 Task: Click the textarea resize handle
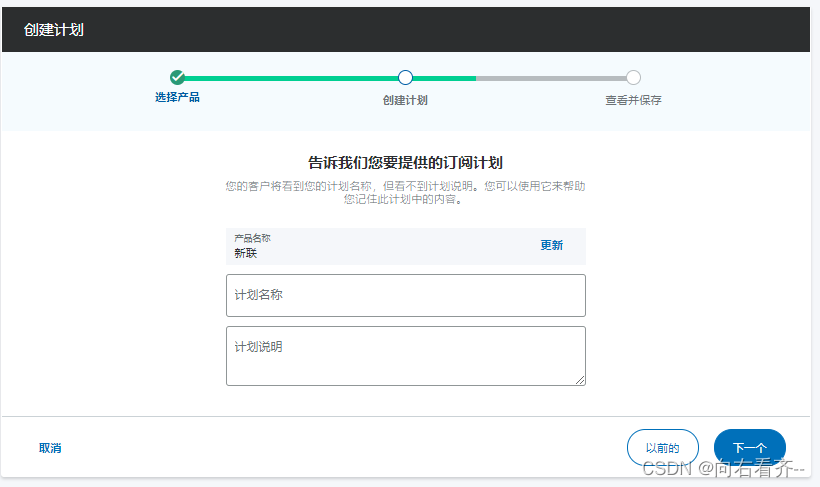(x=580, y=380)
